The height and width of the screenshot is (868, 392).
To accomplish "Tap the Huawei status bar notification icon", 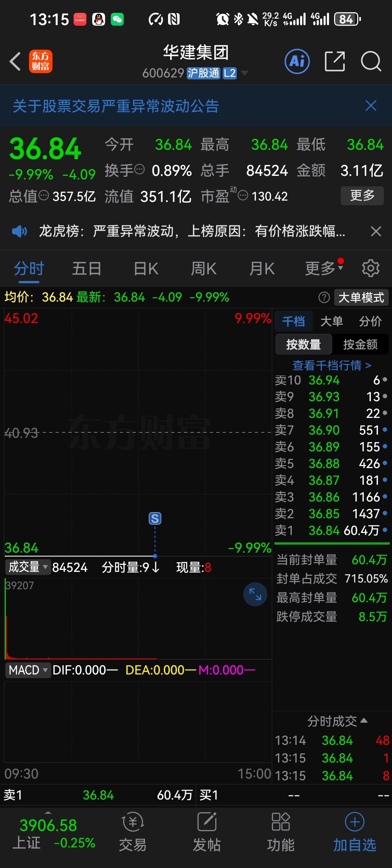I will pyautogui.click(x=80, y=19).
